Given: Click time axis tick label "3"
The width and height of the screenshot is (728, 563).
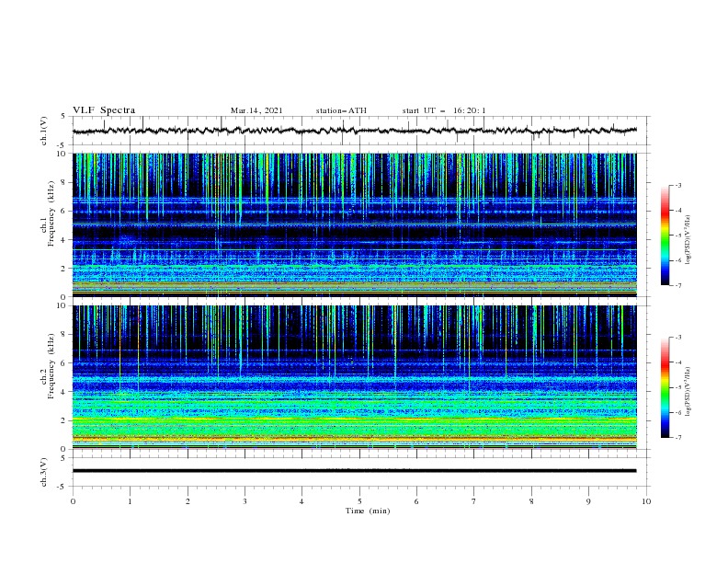Looking at the screenshot, I should click(245, 501).
